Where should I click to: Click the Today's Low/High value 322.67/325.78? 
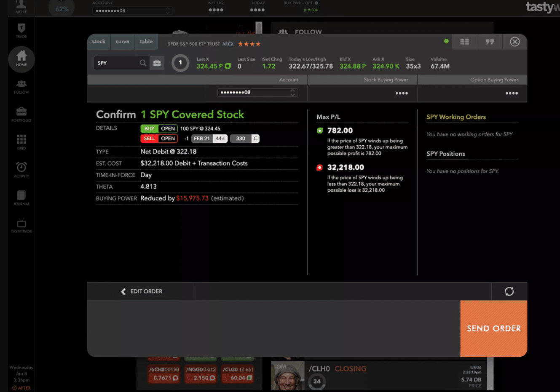(x=311, y=66)
